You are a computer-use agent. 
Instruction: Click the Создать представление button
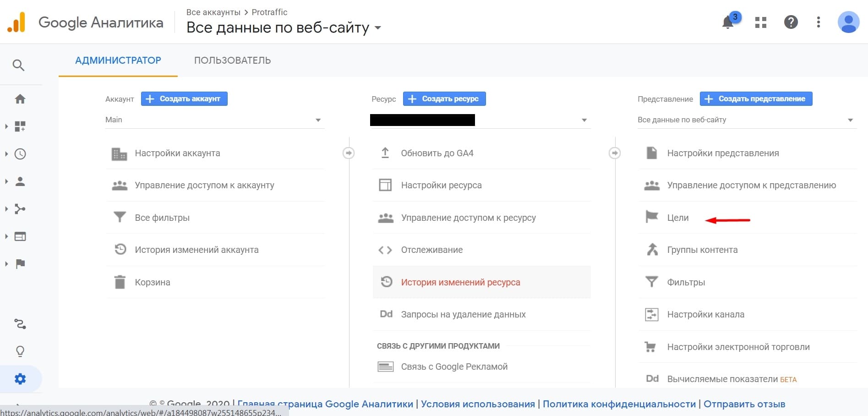point(756,99)
